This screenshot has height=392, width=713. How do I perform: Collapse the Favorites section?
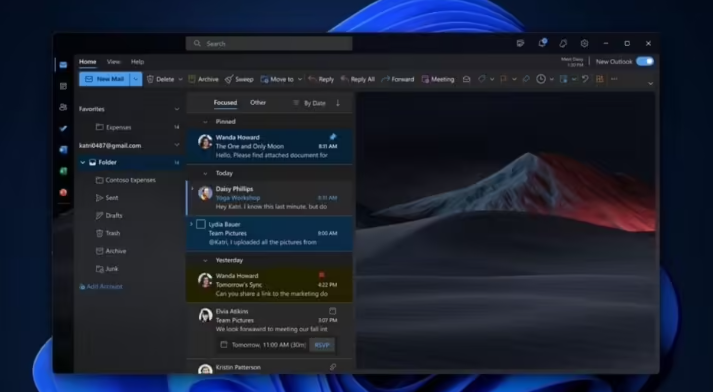point(177,109)
